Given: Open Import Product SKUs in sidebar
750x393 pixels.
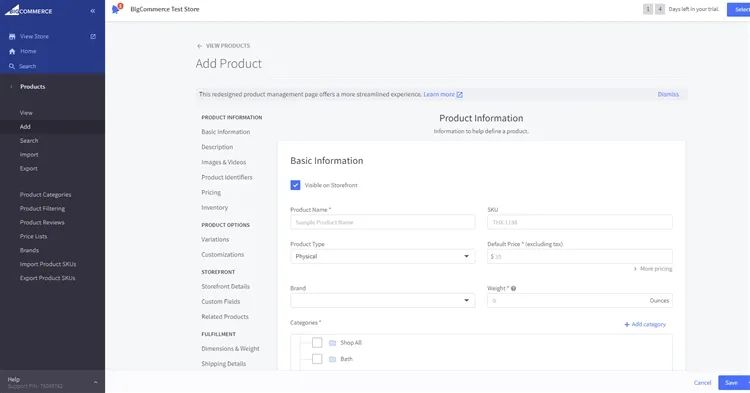Looking at the screenshot, I should tap(48, 264).
